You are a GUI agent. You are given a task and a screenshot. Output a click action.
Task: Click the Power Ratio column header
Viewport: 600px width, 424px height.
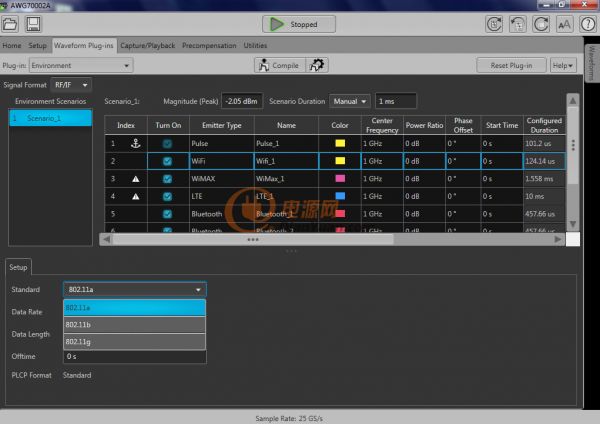point(424,125)
